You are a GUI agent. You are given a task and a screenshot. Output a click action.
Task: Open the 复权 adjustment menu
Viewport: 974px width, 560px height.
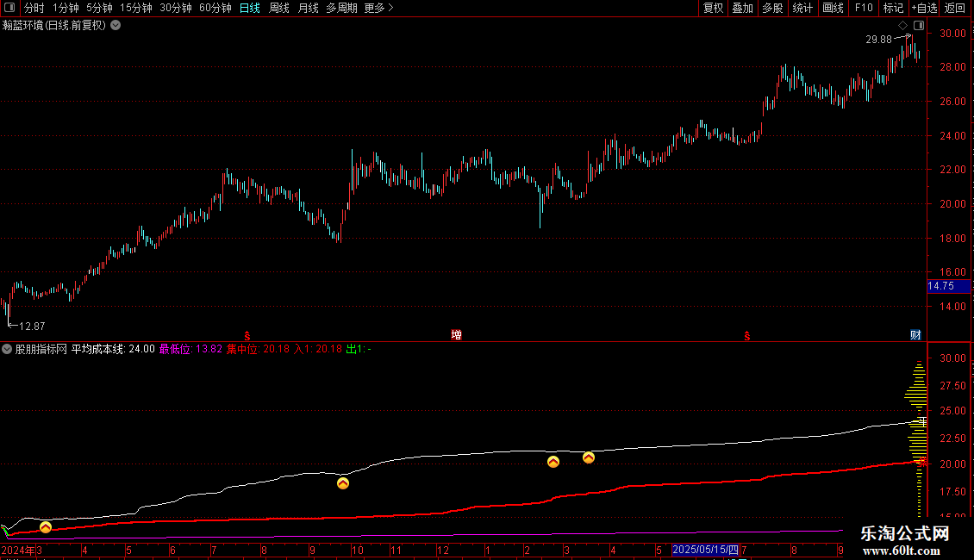[x=713, y=8]
